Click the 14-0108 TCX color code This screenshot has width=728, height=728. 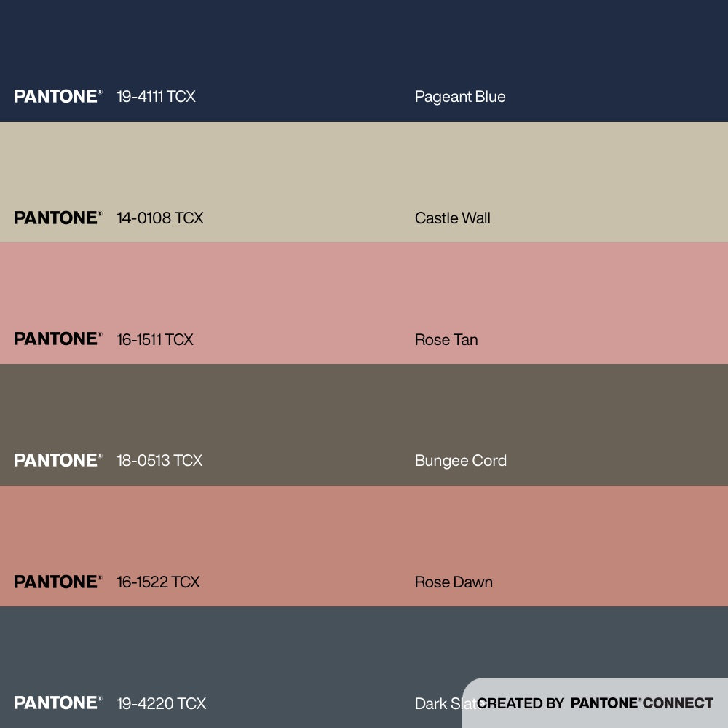pos(159,218)
